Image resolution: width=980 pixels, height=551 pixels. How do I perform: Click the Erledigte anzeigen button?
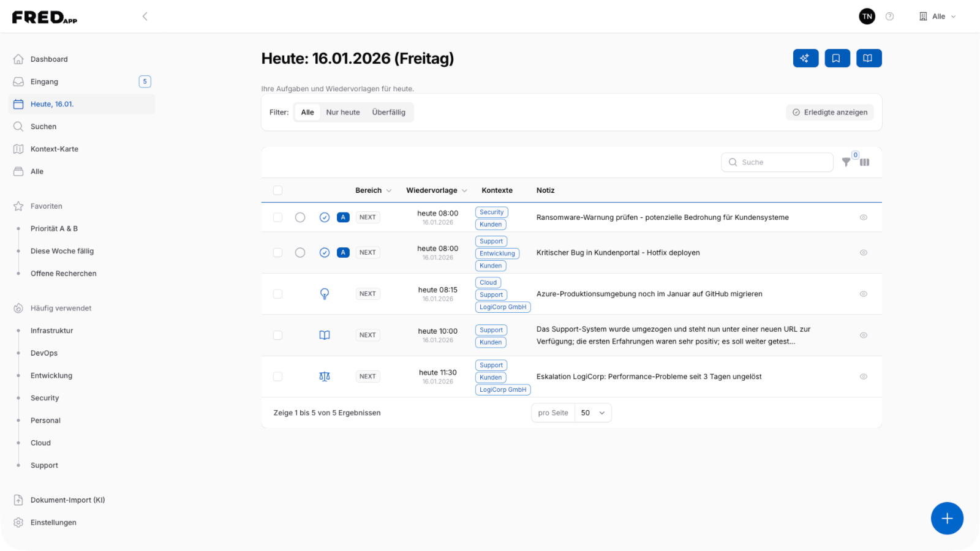[x=830, y=113]
